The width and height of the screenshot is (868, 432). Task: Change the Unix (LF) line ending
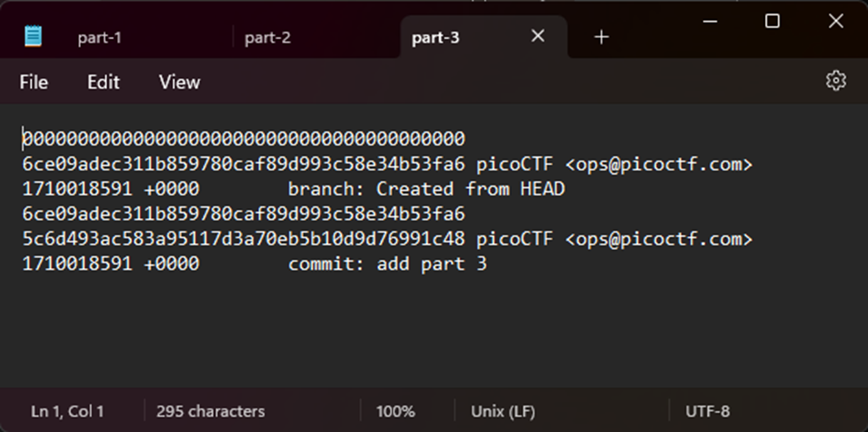point(503,411)
